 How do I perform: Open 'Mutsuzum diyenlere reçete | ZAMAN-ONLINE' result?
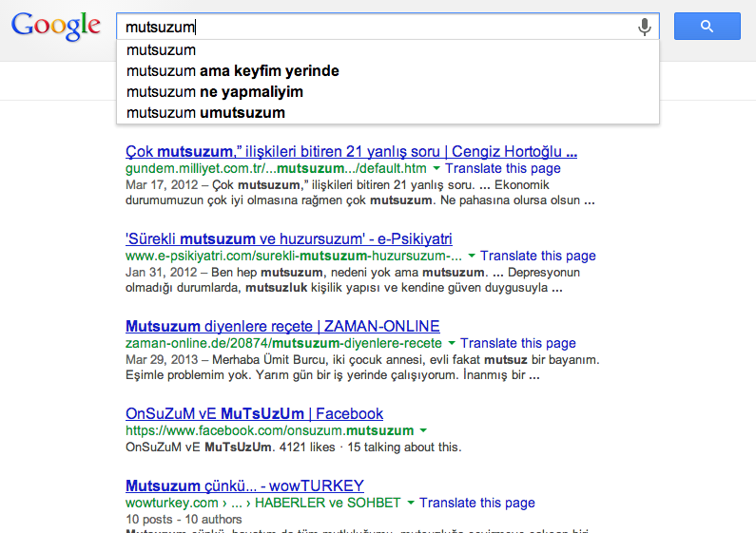tap(282, 326)
